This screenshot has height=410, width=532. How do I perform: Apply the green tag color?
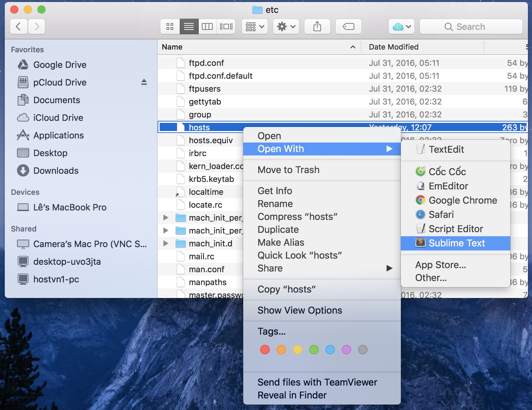point(314,350)
